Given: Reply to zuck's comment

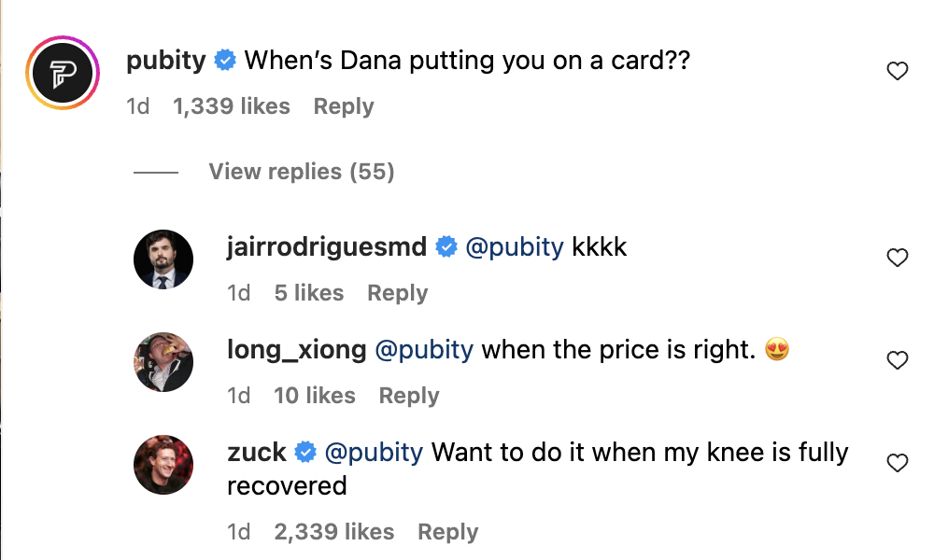Looking at the screenshot, I should coord(447,532).
